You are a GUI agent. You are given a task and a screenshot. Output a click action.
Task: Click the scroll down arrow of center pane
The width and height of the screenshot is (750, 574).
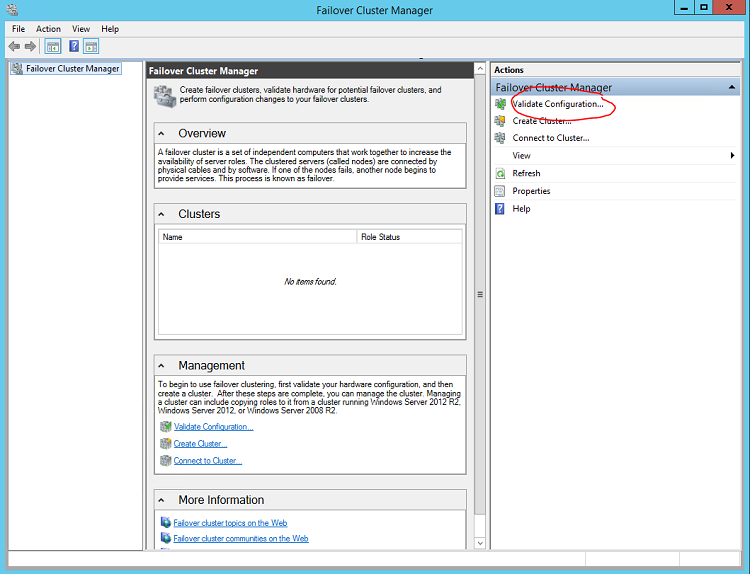tap(480, 543)
